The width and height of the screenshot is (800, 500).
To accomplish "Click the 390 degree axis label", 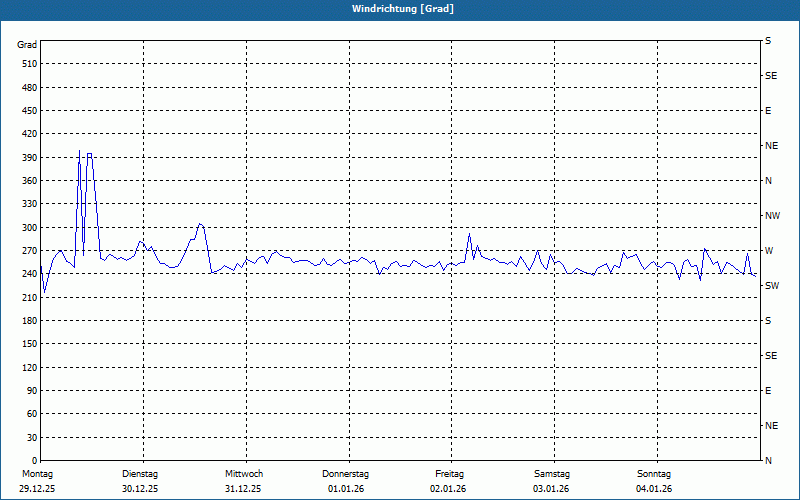I will [x=27, y=158].
